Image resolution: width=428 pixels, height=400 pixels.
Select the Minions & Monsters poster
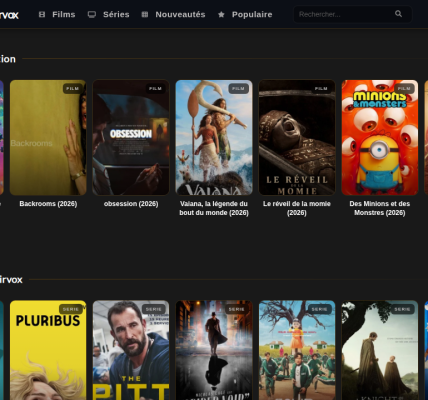click(x=380, y=137)
